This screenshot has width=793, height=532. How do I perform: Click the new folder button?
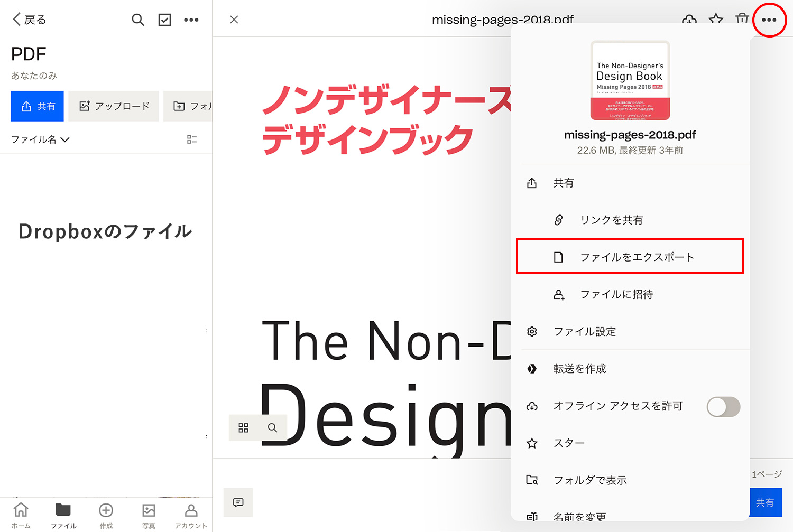[x=188, y=106]
